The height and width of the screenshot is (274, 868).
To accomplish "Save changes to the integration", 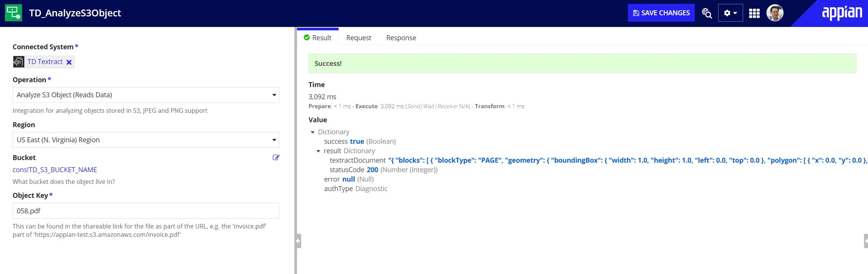I will pyautogui.click(x=661, y=13).
